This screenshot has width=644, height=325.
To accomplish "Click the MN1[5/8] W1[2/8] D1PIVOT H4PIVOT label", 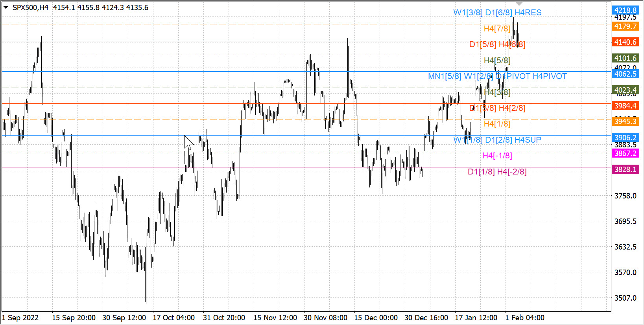I will 497,76.
